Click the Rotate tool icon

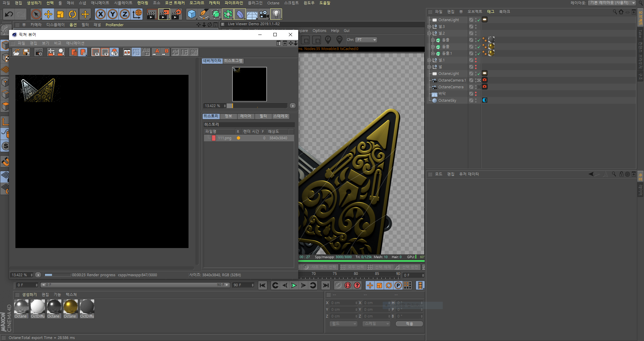[72, 14]
